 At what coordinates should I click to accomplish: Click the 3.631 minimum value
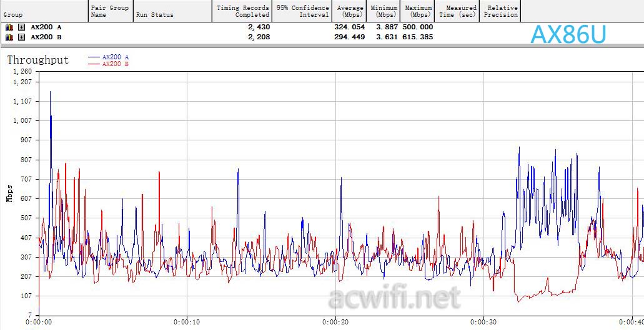click(x=387, y=37)
